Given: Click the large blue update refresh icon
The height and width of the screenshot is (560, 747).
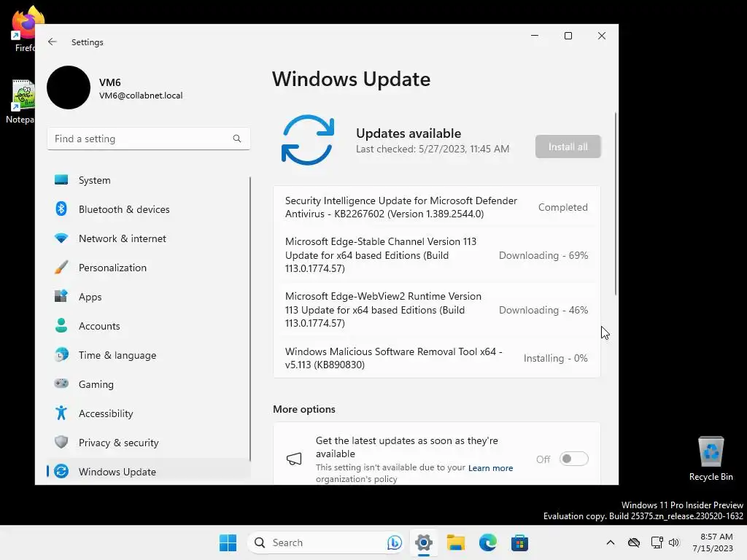Looking at the screenshot, I should pyautogui.click(x=308, y=140).
